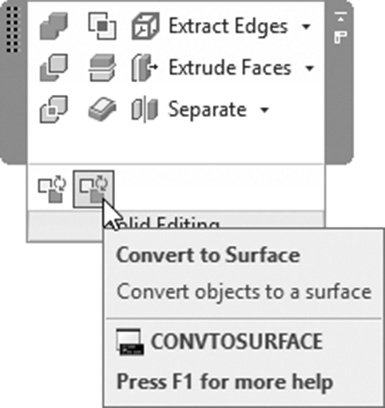Select the Interfere tool icon
The width and height of the screenshot is (385, 408).
click(x=102, y=26)
